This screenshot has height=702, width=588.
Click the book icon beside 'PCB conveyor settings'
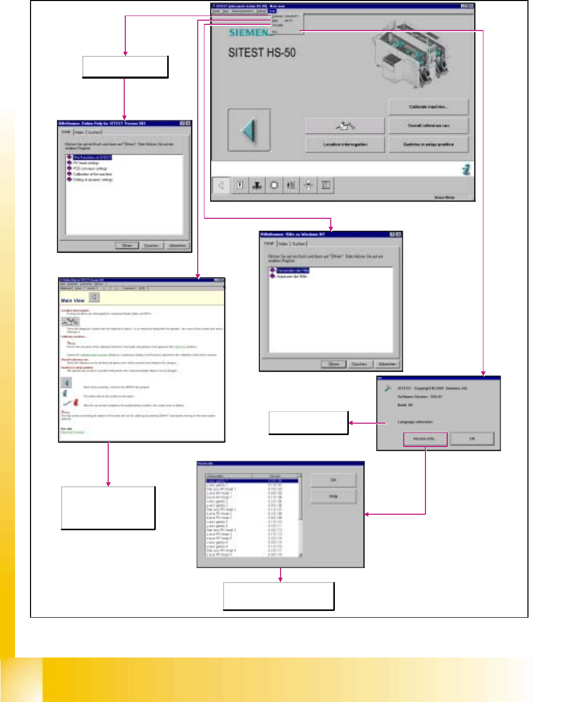click(x=69, y=169)
